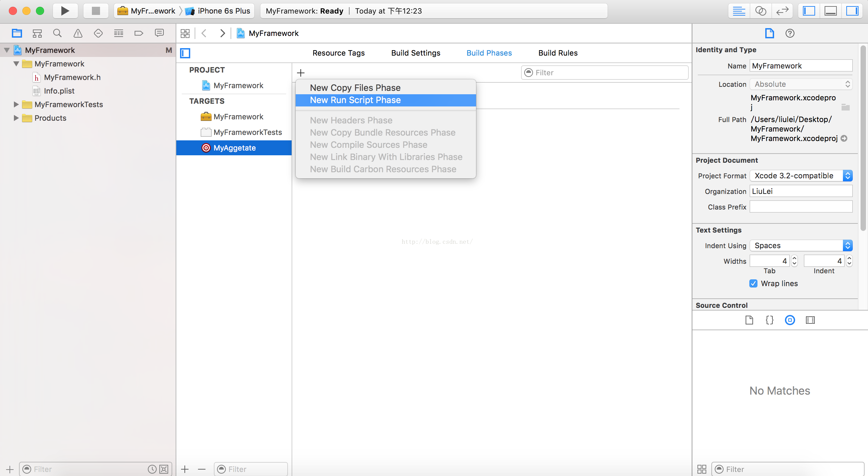Open the MyFramework scheme selector

click(146, 11)
